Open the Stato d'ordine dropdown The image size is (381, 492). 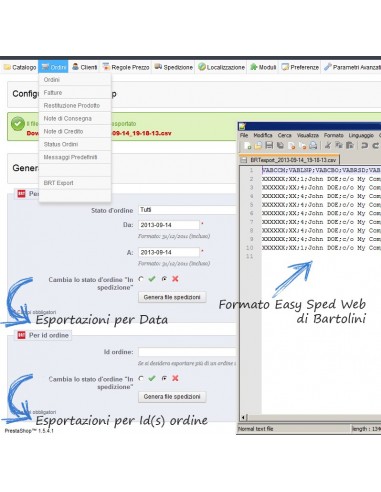(187, 210)
